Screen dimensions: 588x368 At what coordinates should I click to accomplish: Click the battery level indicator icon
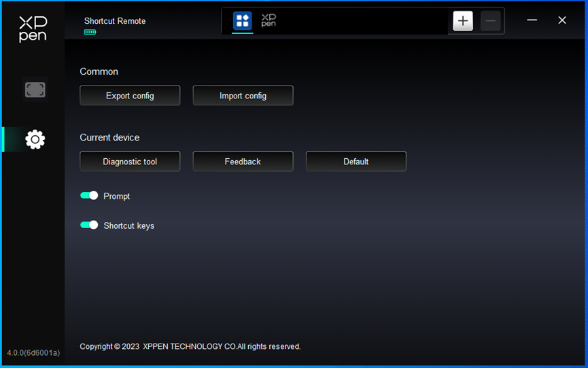[90, 32]
